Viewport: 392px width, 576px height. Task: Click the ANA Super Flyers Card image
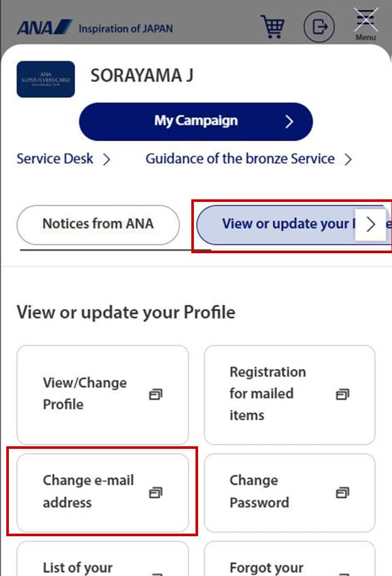[x=45, y=80]
